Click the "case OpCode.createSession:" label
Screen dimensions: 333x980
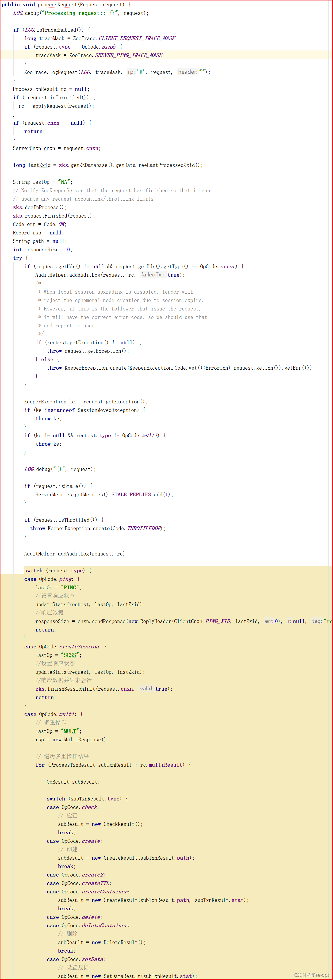[63, 647]
